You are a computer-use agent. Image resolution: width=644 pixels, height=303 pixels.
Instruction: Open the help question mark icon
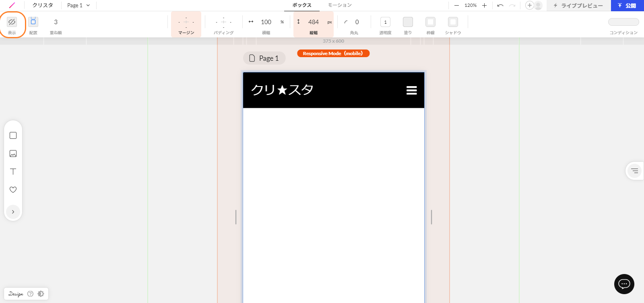pos(30,294)
